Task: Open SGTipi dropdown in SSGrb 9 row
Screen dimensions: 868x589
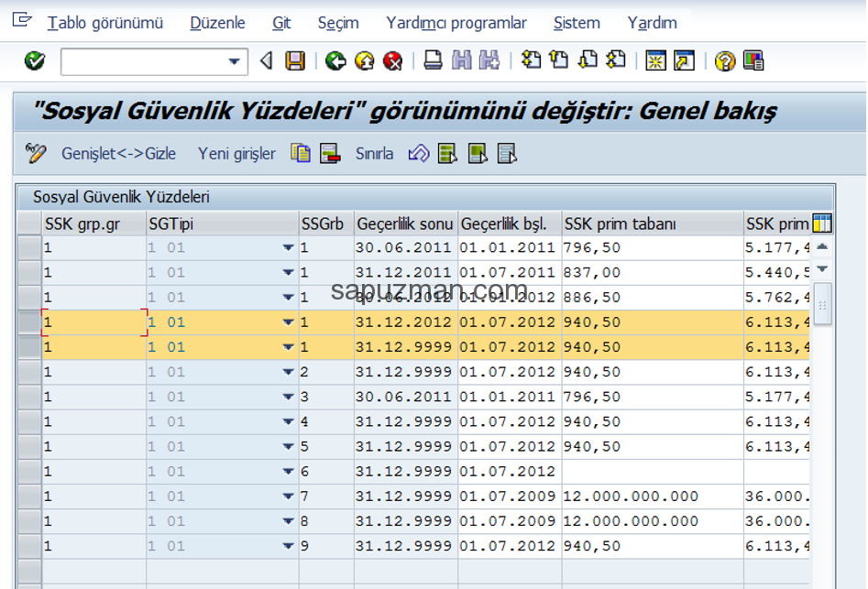Action: coord(288,547)
